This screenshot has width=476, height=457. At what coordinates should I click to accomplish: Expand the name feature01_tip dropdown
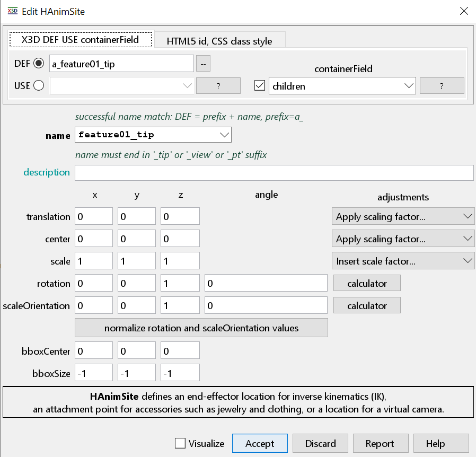tap(153, 135)
